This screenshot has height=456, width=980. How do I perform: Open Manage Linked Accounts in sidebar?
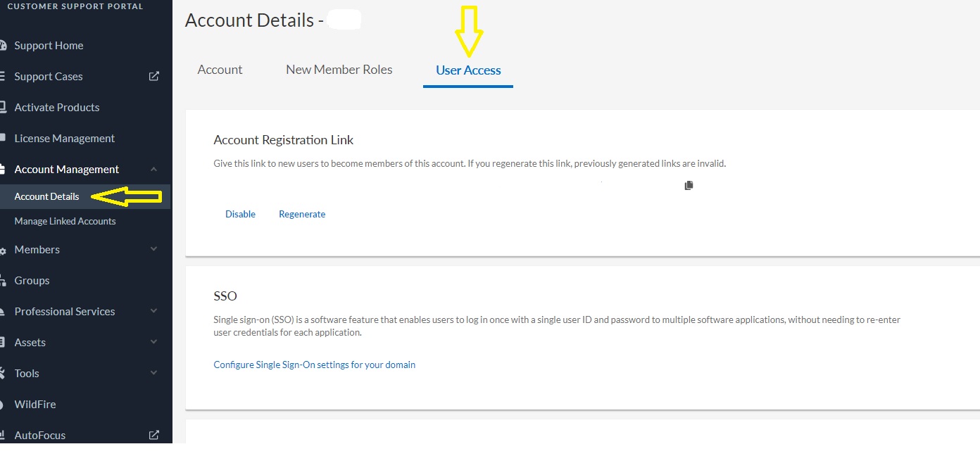click(65, 221)
